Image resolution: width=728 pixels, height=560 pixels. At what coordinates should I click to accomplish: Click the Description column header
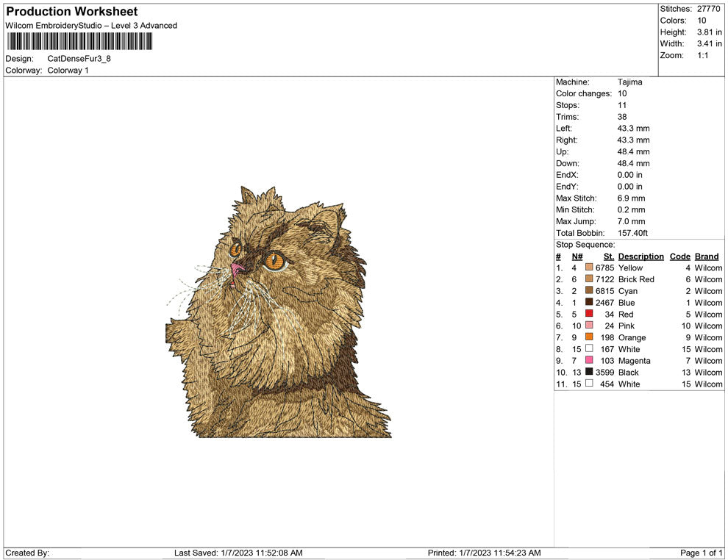[x=640, y=256]
